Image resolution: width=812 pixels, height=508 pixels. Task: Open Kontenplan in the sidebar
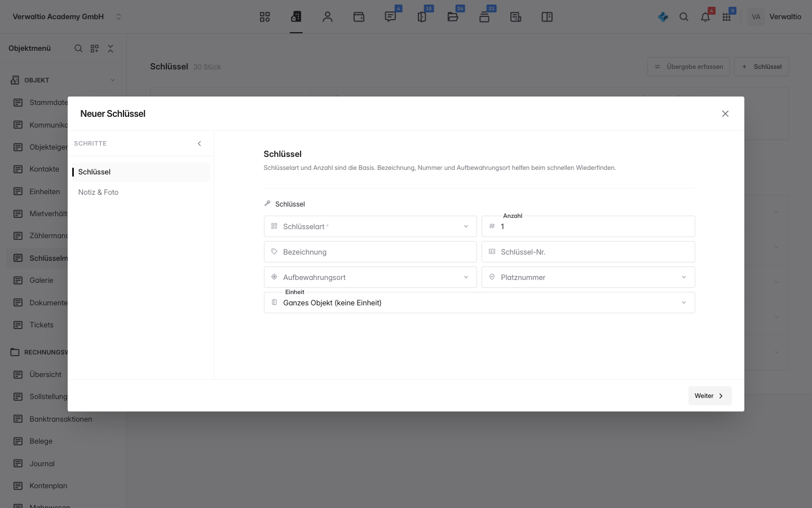pyautogui.click(x=48, y=485)
